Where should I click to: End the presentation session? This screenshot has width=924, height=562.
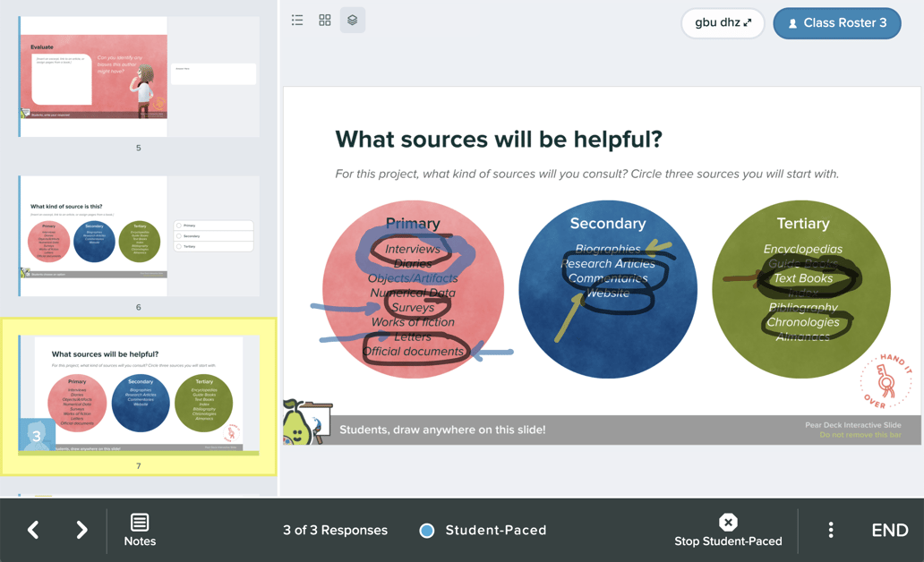(890, 530)
